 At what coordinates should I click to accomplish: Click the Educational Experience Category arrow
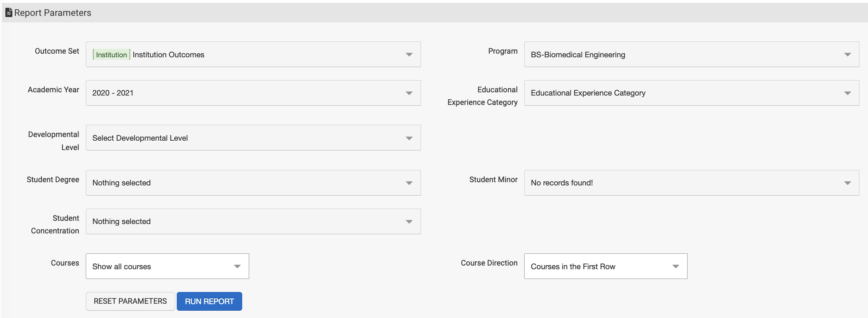(x=847, y=93)
